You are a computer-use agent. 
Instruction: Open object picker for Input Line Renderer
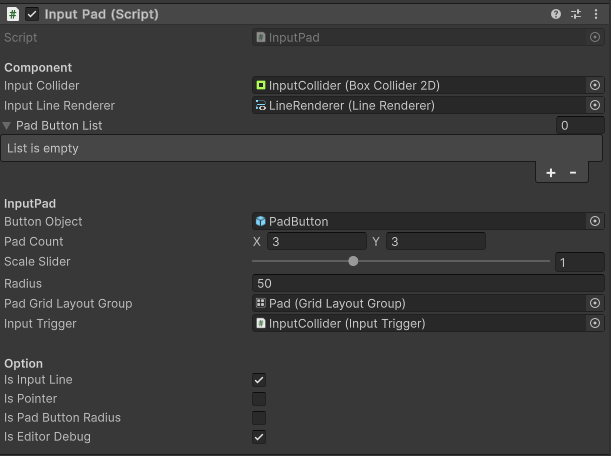[595, 105]
